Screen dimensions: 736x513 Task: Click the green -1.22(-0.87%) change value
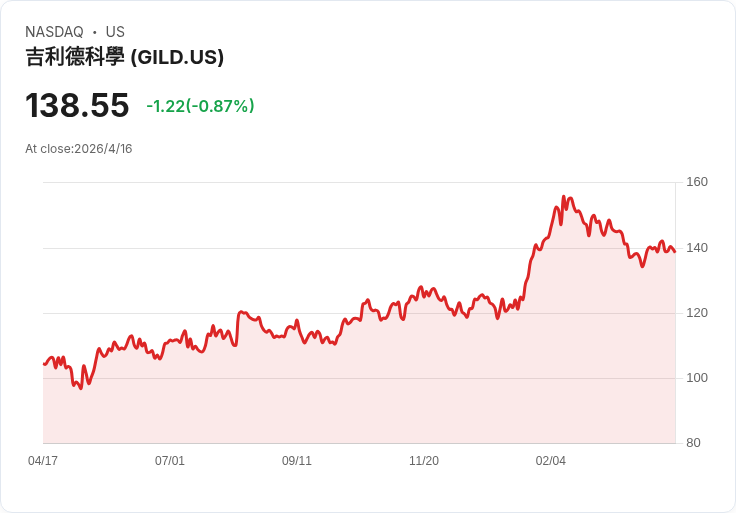click(x=200, y=106)
